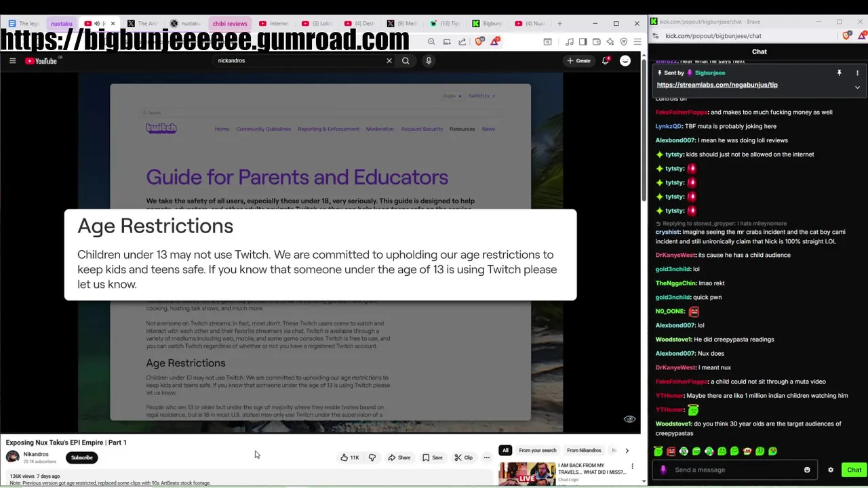Close the active YouTube browser tab
The image size is (868, 488).
113,24
